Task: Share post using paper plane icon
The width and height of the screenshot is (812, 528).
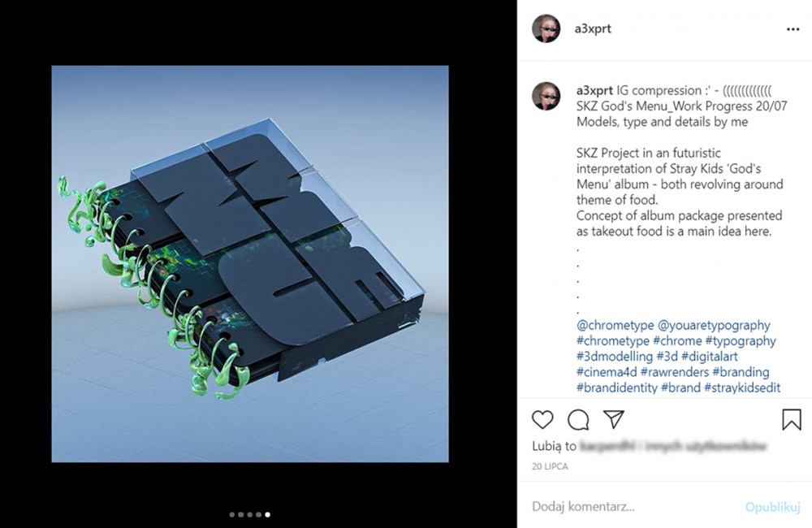Action: tap(614, 419)
